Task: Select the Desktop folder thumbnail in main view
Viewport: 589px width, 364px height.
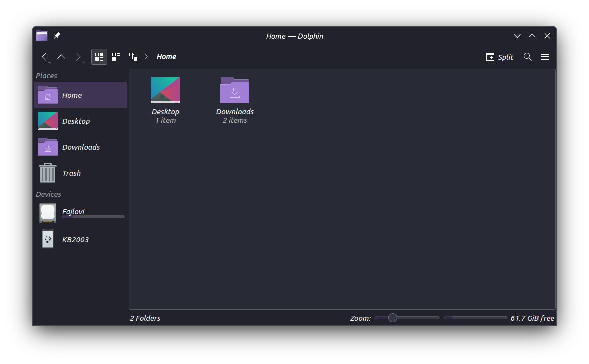Action: (x=165, y=90)
